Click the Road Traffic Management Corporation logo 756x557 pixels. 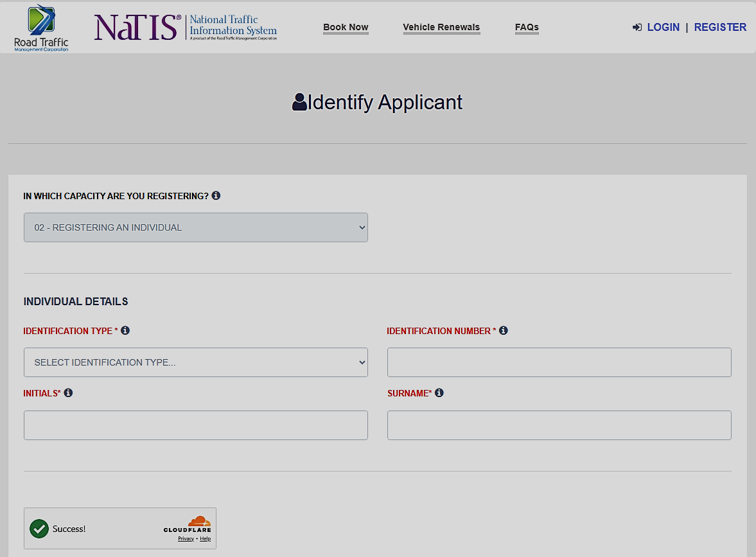[x=41, y=28]
